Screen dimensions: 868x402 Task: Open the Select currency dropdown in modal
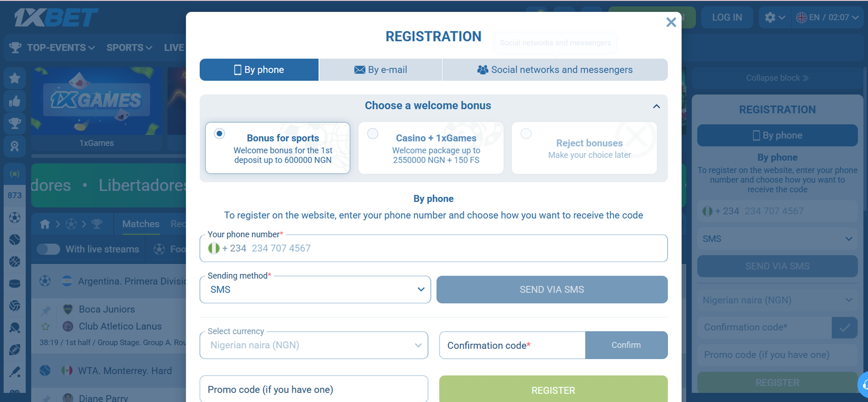click(x=314, y=345)
